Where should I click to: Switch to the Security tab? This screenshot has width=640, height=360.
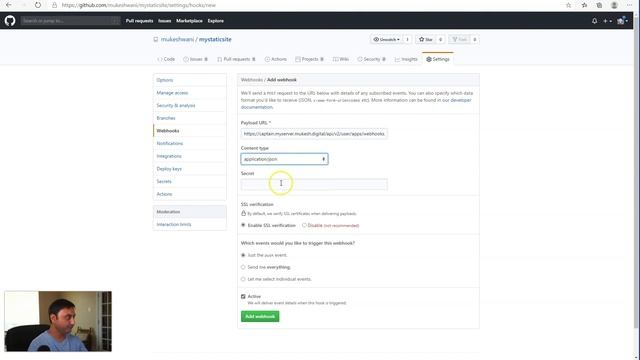coord(371,59)
